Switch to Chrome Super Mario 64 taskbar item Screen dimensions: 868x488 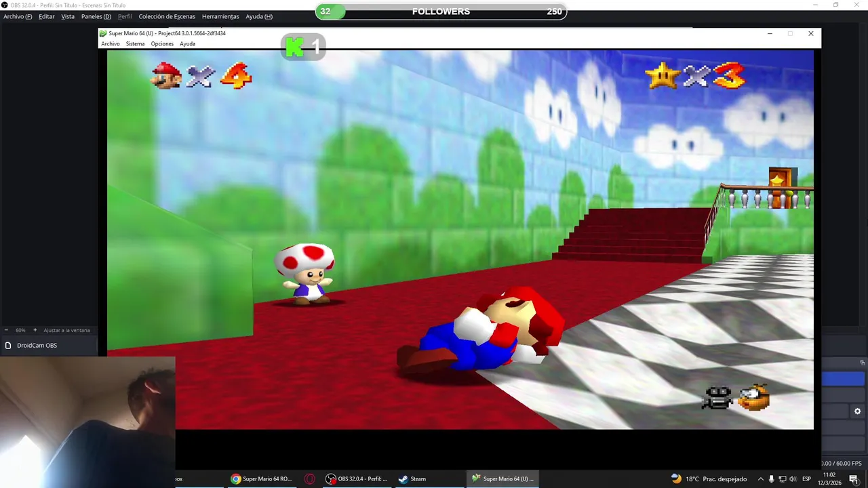point(262,479)
